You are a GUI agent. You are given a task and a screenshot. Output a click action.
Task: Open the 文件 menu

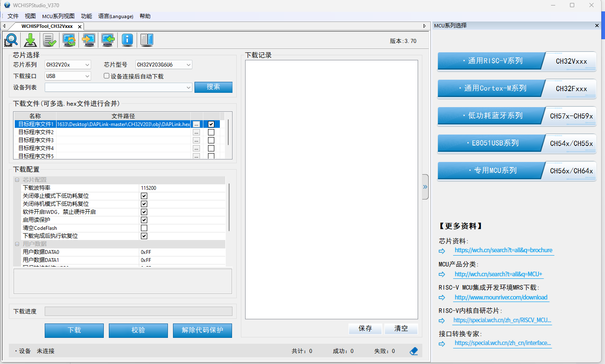13,16
